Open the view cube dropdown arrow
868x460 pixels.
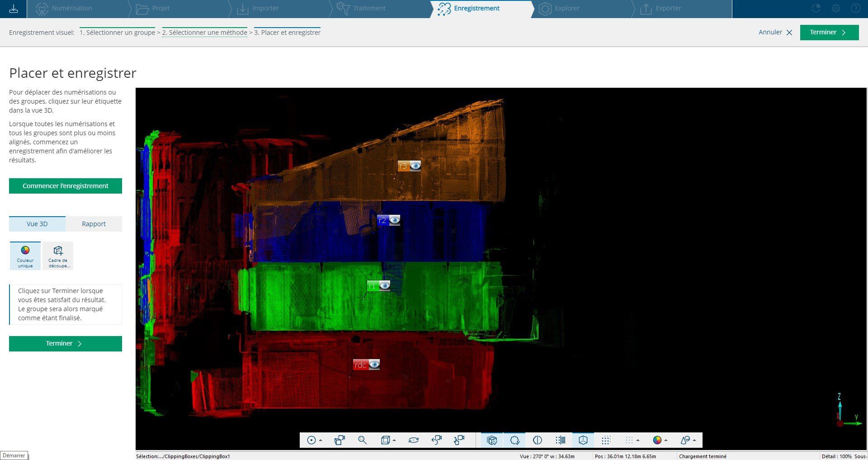coord(394,440)
